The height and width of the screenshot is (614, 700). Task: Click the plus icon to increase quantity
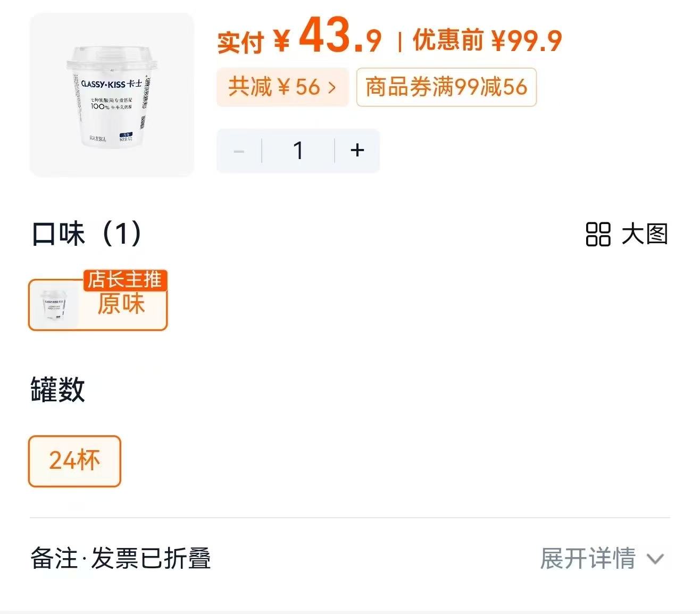(357, 151)
